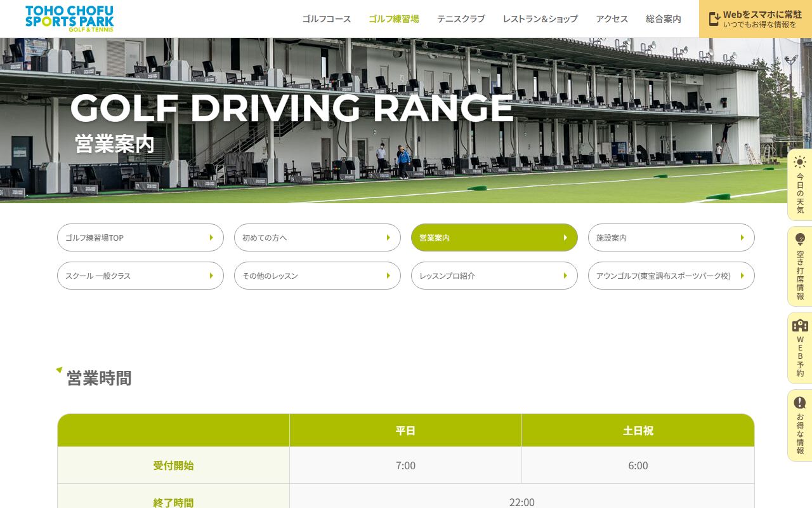Click the 6:00 weekend start time
Screen dimensions: 812x508
pyautogui.click(x=638, y=465)
